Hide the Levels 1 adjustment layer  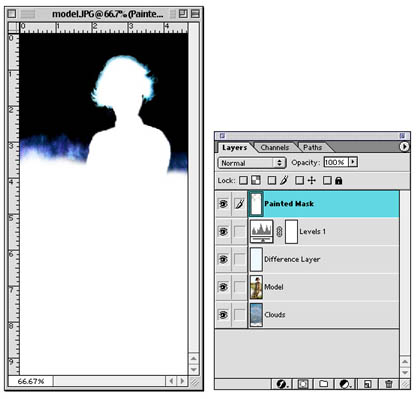(x=223, y=231)
